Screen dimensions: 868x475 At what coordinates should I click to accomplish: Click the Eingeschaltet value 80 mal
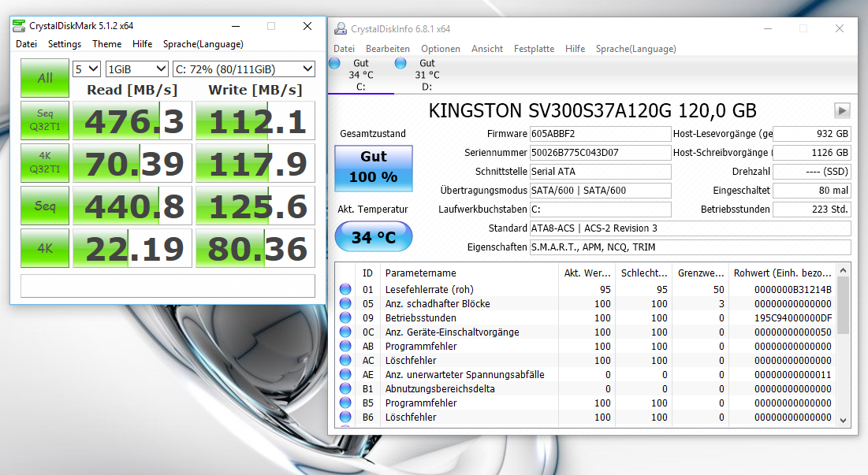[812, 190]
